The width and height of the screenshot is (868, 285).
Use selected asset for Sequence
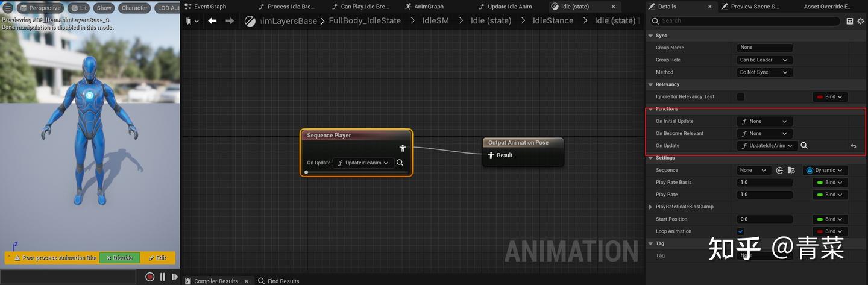[x=779, y=171]
